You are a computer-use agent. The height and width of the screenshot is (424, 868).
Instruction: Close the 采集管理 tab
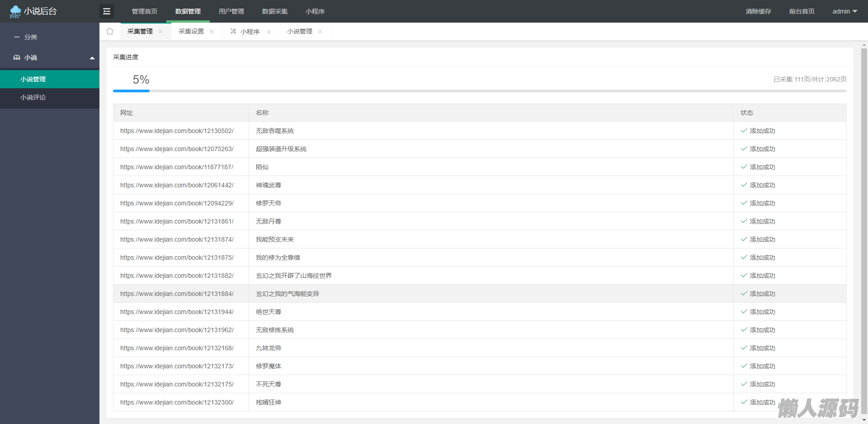click(160, 32)
